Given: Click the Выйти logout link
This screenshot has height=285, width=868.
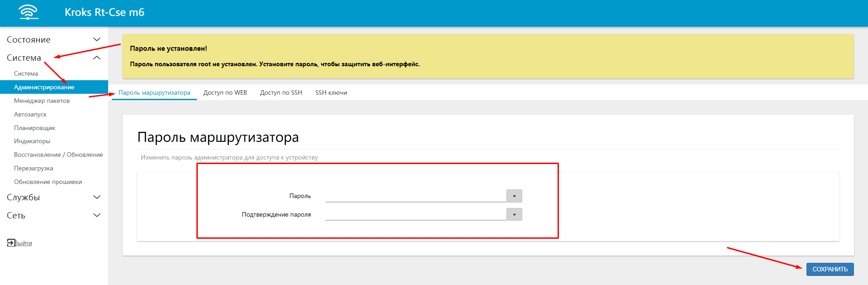Looking at the screenshot, I should 23,243.
